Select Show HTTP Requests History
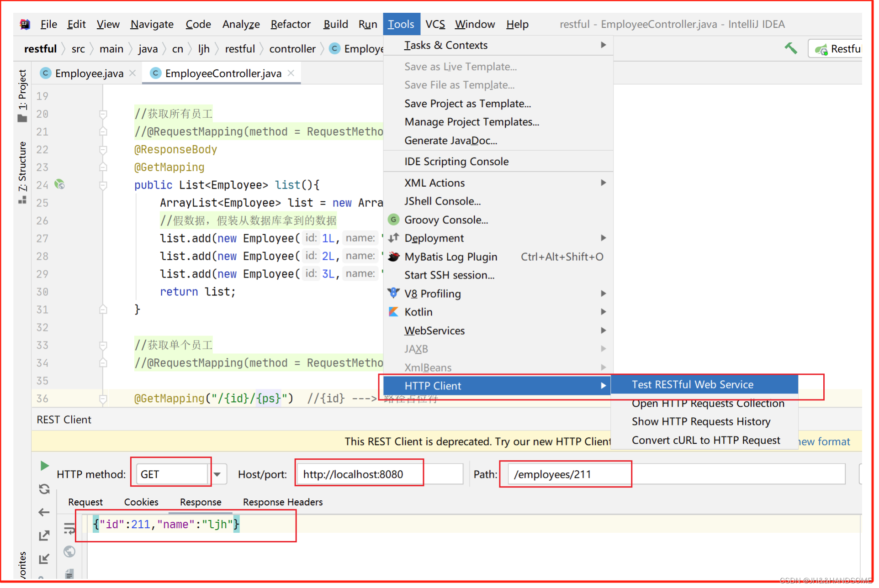The image size is (879, 588). [x=704, y=421]
